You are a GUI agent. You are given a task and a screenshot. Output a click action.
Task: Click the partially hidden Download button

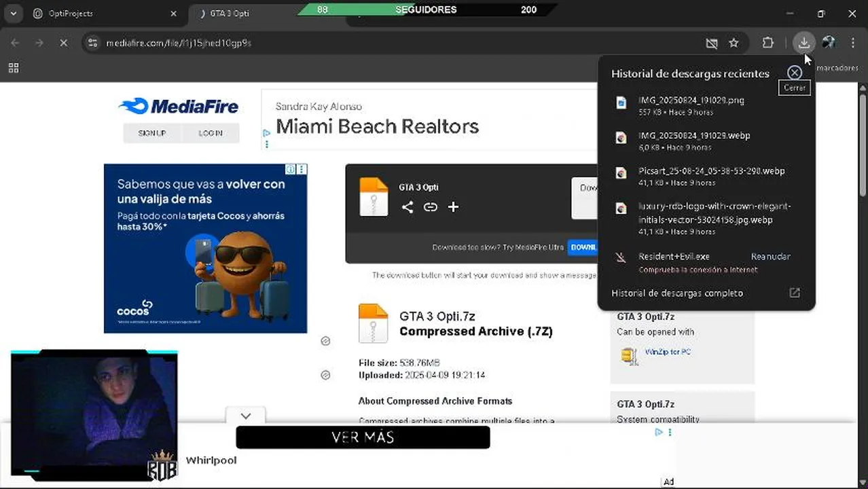pos(585,198)
